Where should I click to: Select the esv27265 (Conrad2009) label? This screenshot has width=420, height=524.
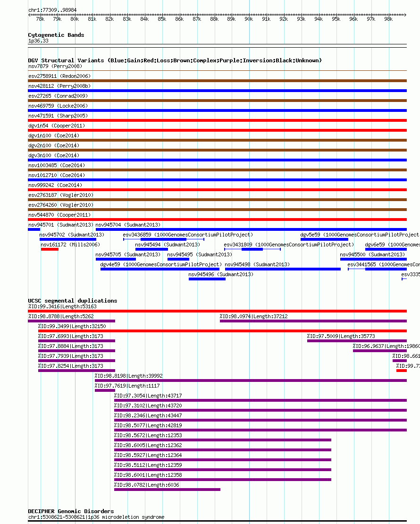click(58, 96)
